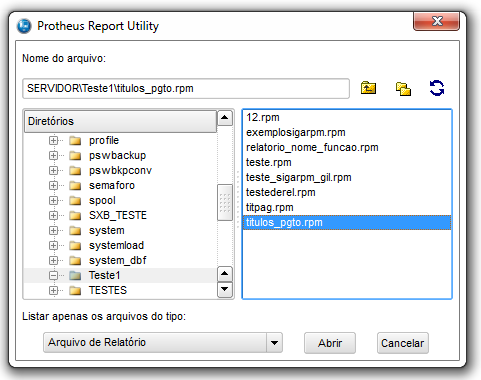Select file exemplosigarpm.rpm
The width and height of the screenshot is (481, 380).
[347, 133]
